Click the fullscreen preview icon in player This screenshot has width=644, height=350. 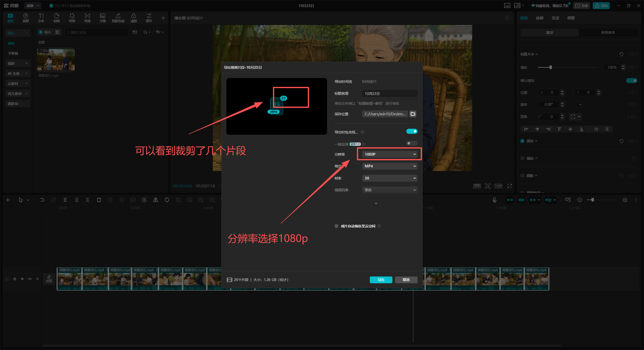click(x=510, y=186)
